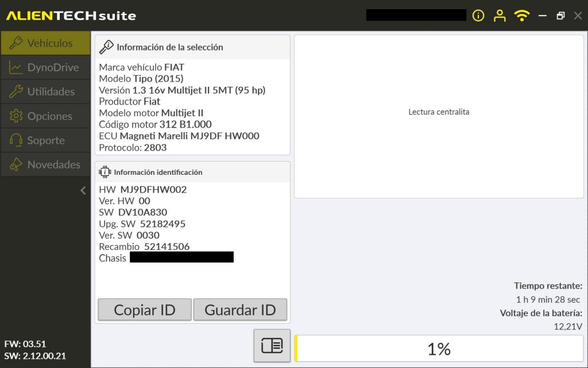Open the Soporte section
This screenshot has width=588, height=368.
point(45,140)
